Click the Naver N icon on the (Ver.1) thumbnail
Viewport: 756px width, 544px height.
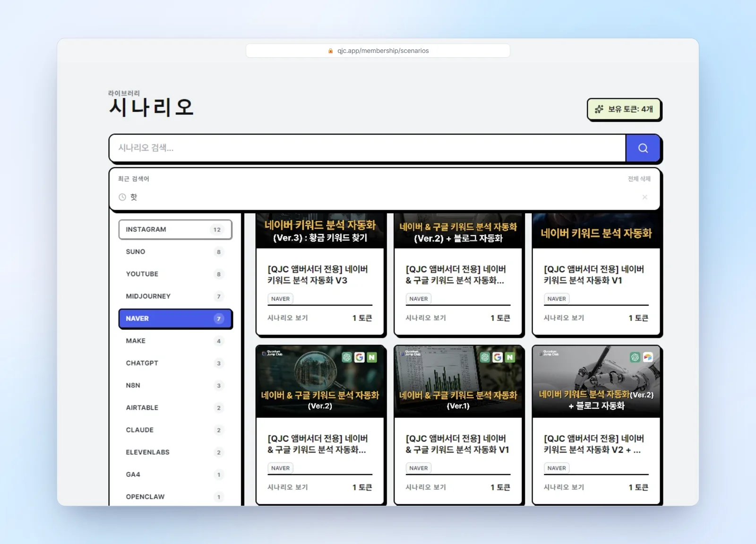coord(510,357)
